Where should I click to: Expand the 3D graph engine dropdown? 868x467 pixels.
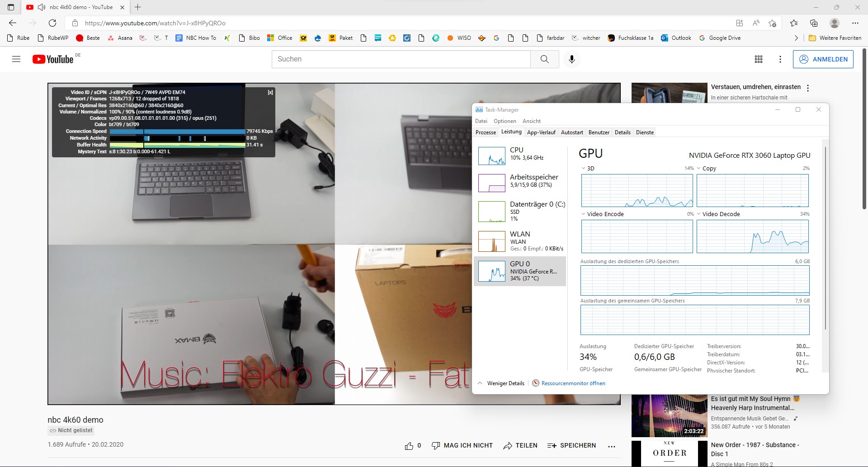[584, 169]
